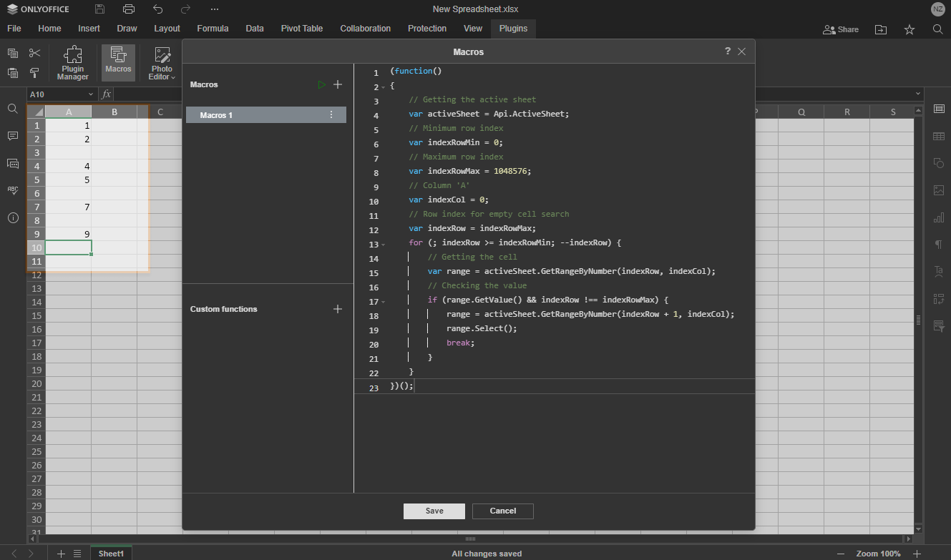Collapse the if block at line 17
This screenshot has width=951, height=560.
point(384,302)
